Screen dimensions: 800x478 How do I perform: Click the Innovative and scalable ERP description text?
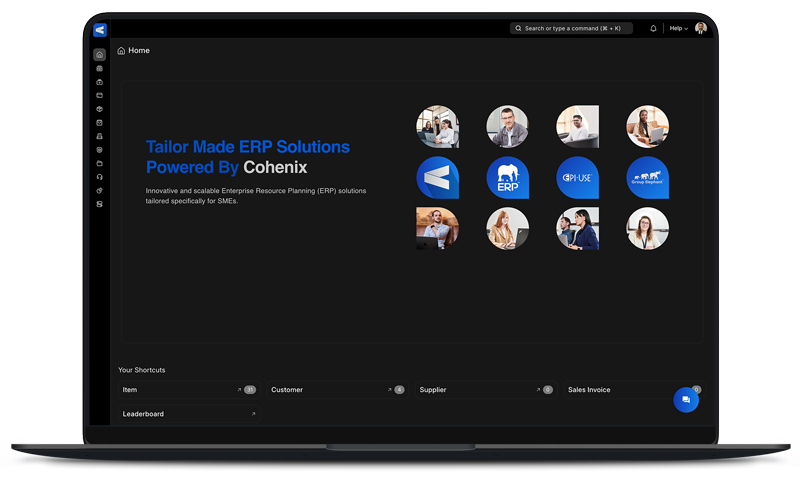[x=256, y=196]
